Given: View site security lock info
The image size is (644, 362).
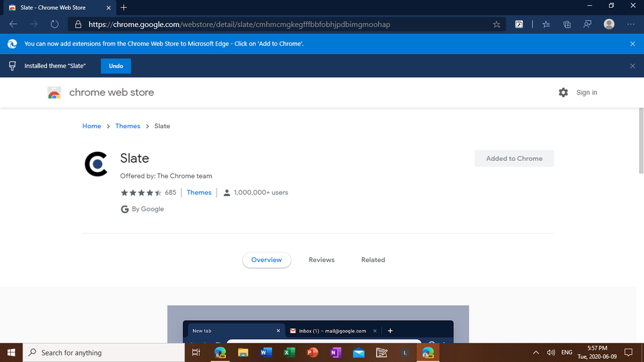Looking at the screenshot, I should 78,24.
